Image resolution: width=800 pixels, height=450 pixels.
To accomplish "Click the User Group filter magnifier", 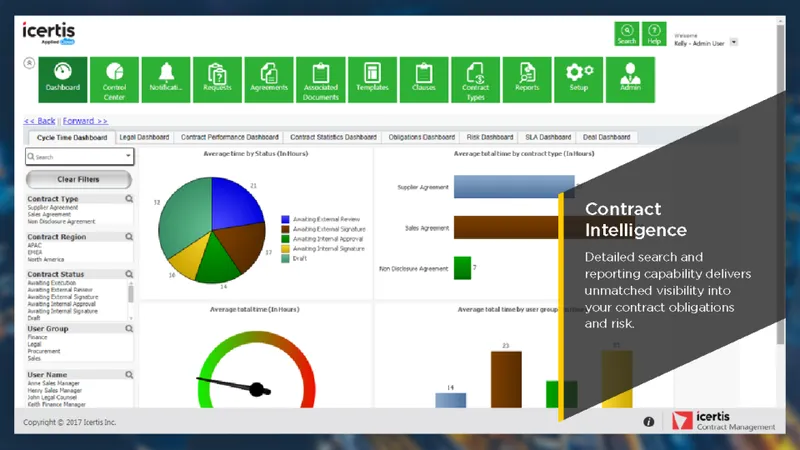I will pyautogui.click(x=129, y=329).
